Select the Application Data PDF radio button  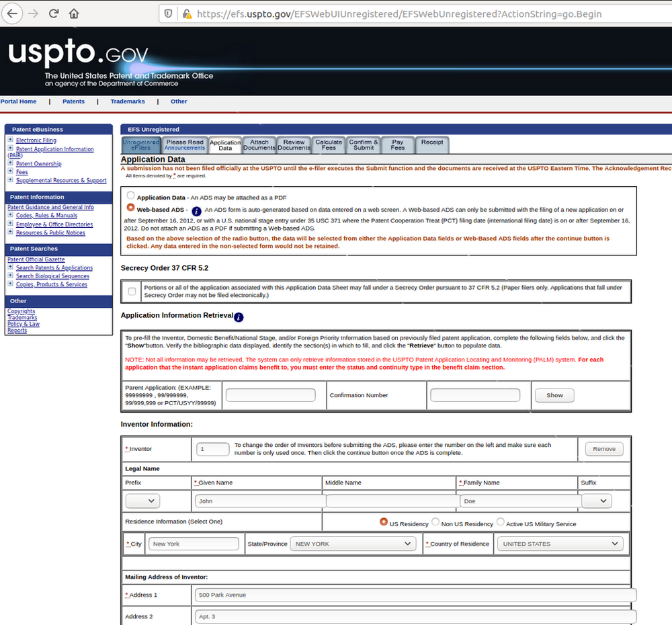pyautogui.click(x=131, y=196)
